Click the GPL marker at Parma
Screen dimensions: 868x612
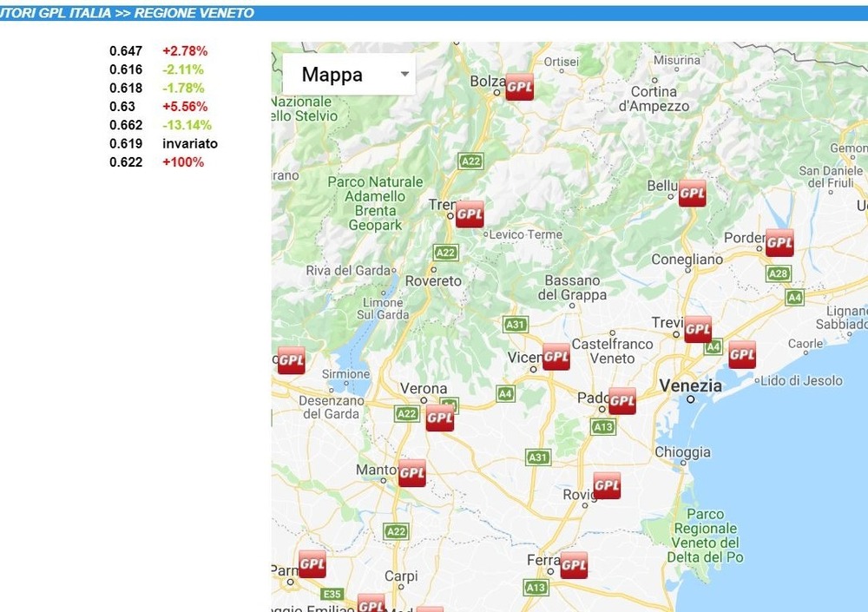click(312, 564)
